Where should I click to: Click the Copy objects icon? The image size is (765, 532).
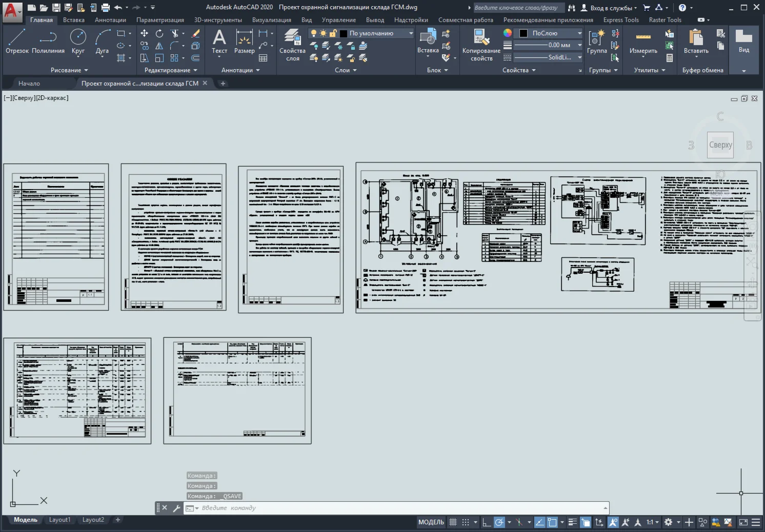coord(145,46)
